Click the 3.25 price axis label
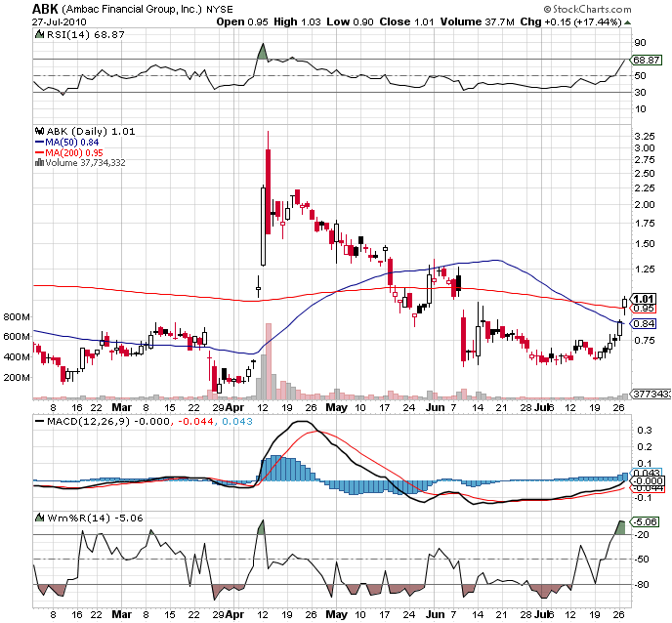The height and width of the screenshot is (623, 672). click(645, 137)
